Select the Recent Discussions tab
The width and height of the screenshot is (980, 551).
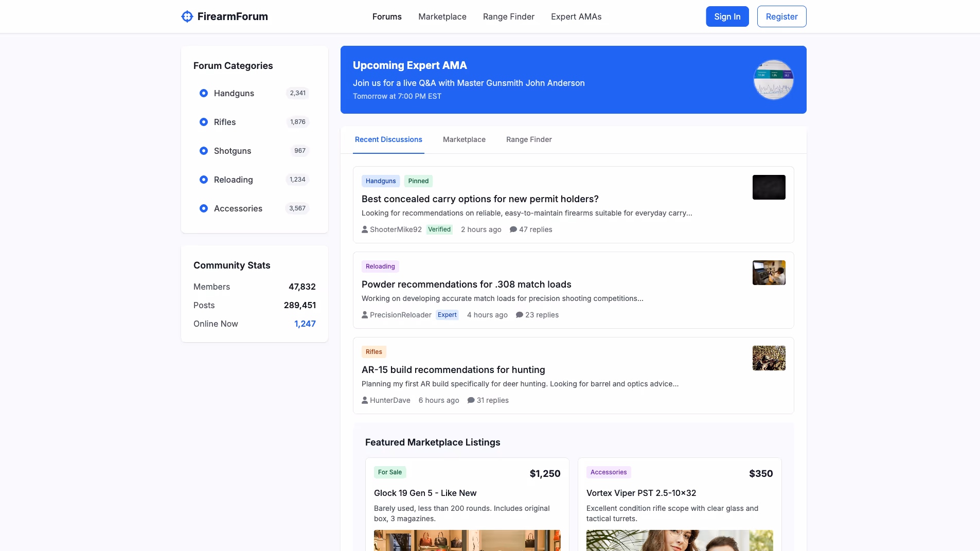(x=388, y=139)
